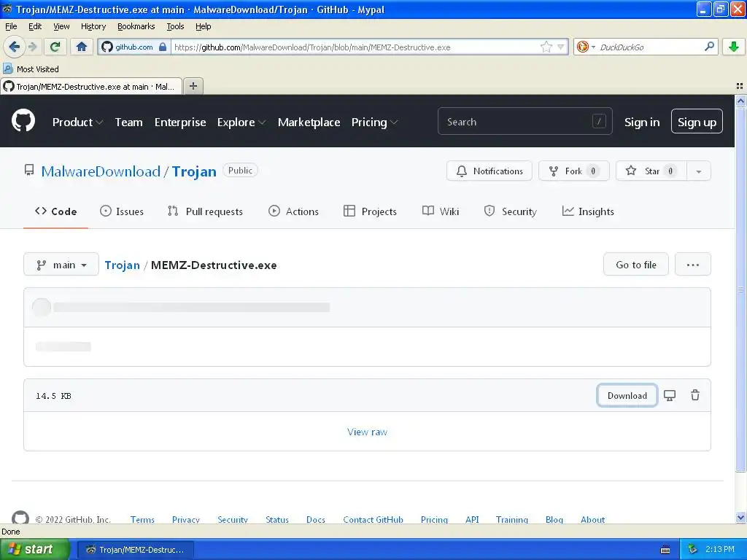The height and width of the screenshot is (560, 747).
Task: Expand the Explore dropdown menu
Action: tap(241, 122)
